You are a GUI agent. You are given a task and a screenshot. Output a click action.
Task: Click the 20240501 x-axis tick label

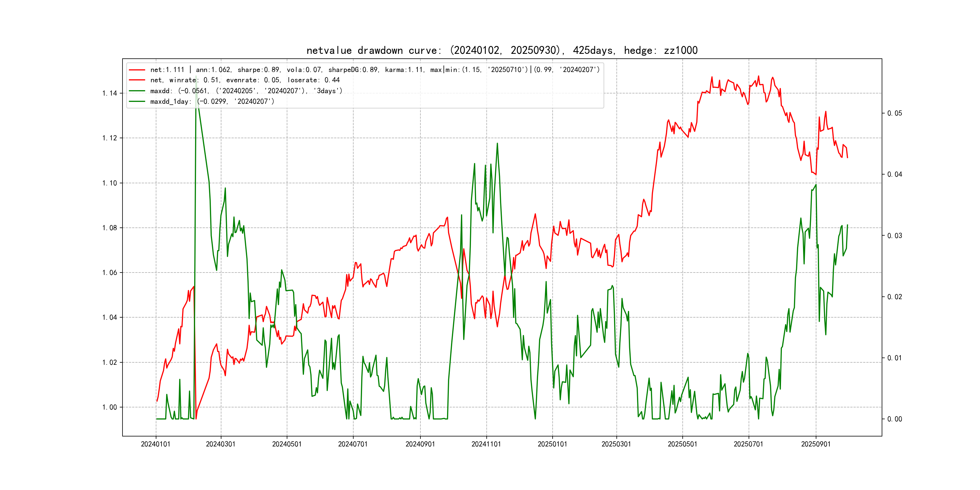pyautogui.click(x=287, y=444)
